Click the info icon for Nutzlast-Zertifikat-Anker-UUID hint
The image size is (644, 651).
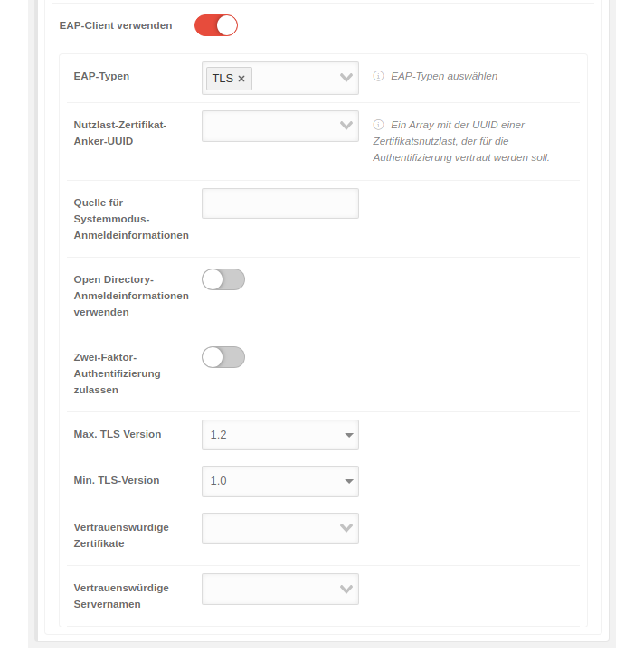coord(378,125)
